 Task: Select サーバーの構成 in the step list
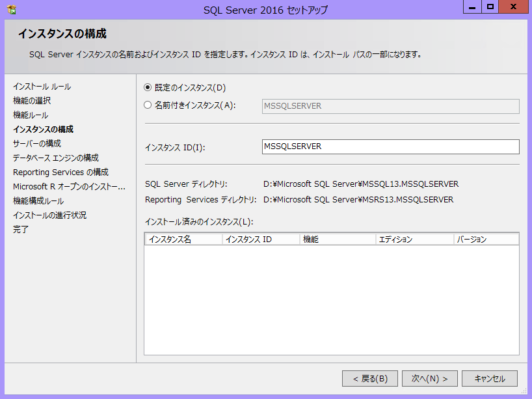[37, 143]
